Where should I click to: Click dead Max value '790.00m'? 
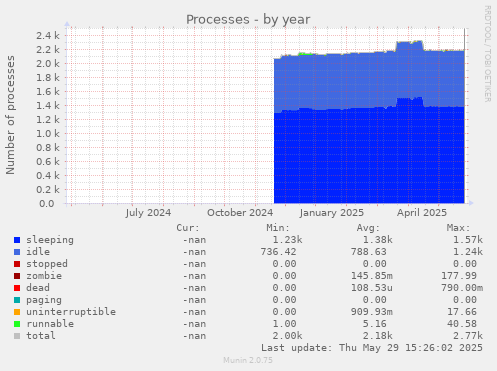[462, 288]
